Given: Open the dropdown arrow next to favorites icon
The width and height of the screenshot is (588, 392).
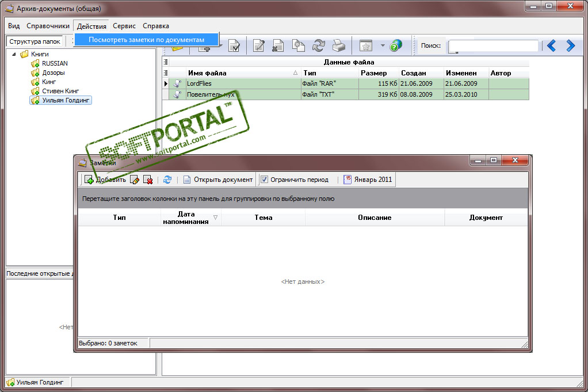Looking at the screenshot, I should 383,46.
